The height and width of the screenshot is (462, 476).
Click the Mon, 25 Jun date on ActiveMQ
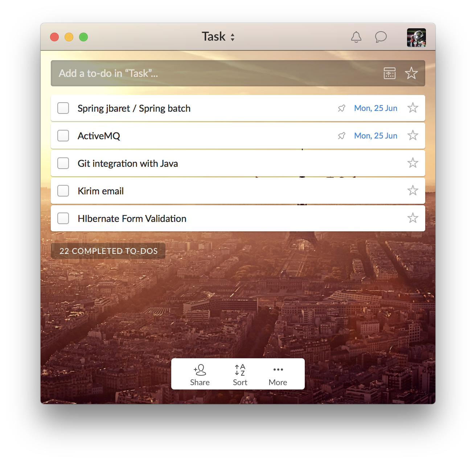pyautogui.click(x=376, y=136)
